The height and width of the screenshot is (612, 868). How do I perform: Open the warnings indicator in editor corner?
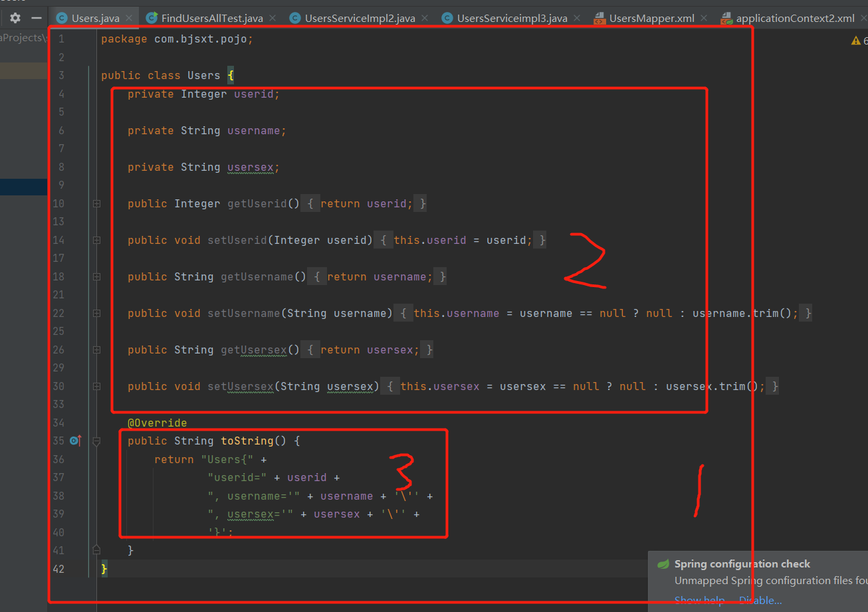(859, 41)
